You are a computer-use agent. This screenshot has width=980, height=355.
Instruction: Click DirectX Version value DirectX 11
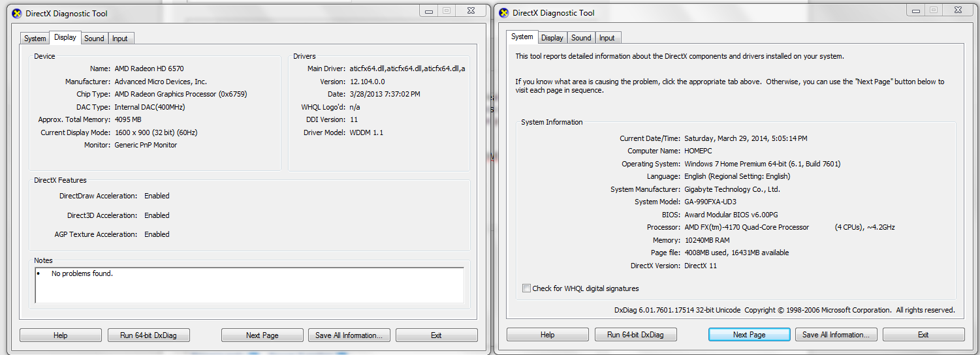point(701,266)
